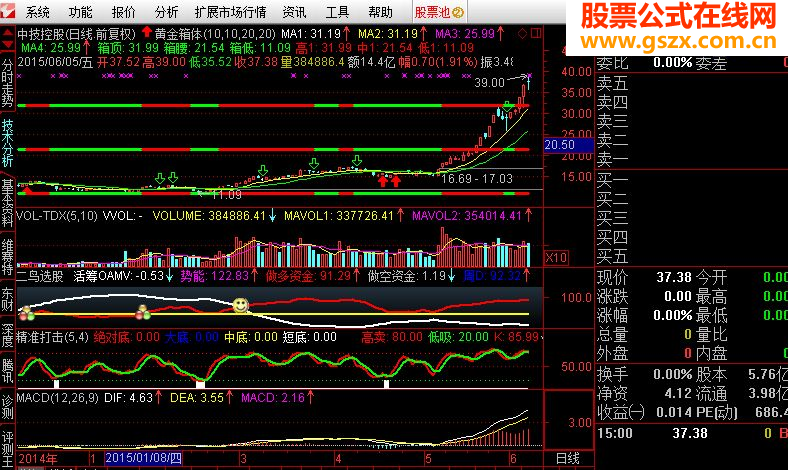The image size is (788, 470).
Task: Click the right red up-arrow buy signal
Action: (396, 180)
